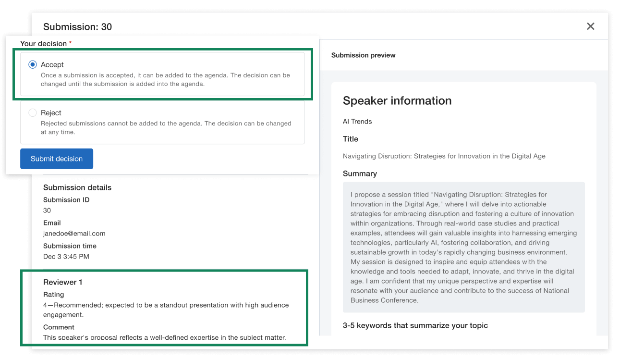
Task: Select the Accept radio button
Action: coord(33,64)
